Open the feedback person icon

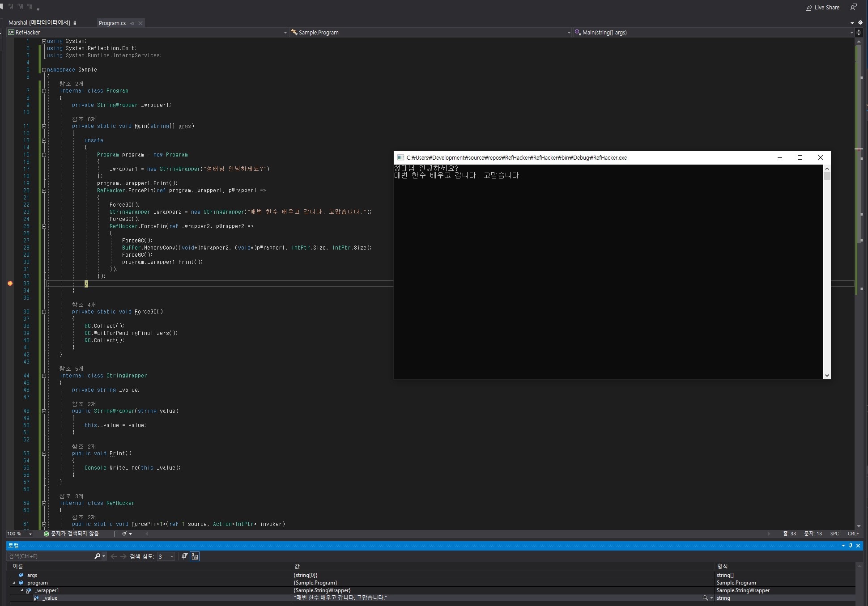pos(854,7)
